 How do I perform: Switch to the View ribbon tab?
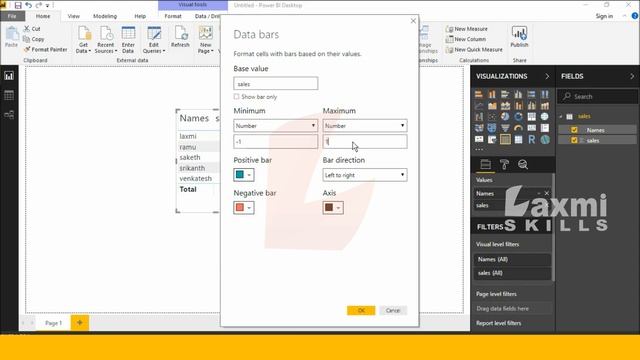pyautogui.click(x=73, y=16)
